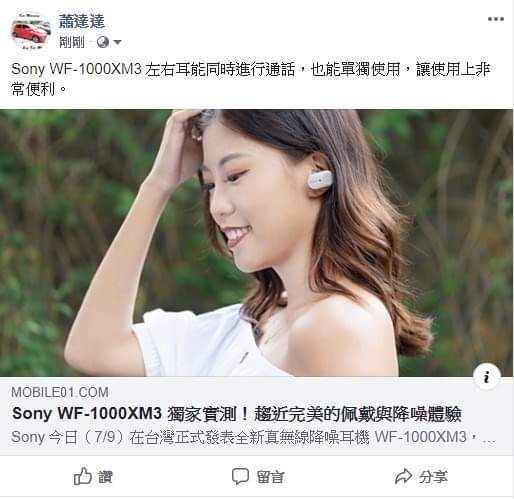Click the 留言 label
The image size is (514, 499).
pyautogui.click(x=270, y=477)
